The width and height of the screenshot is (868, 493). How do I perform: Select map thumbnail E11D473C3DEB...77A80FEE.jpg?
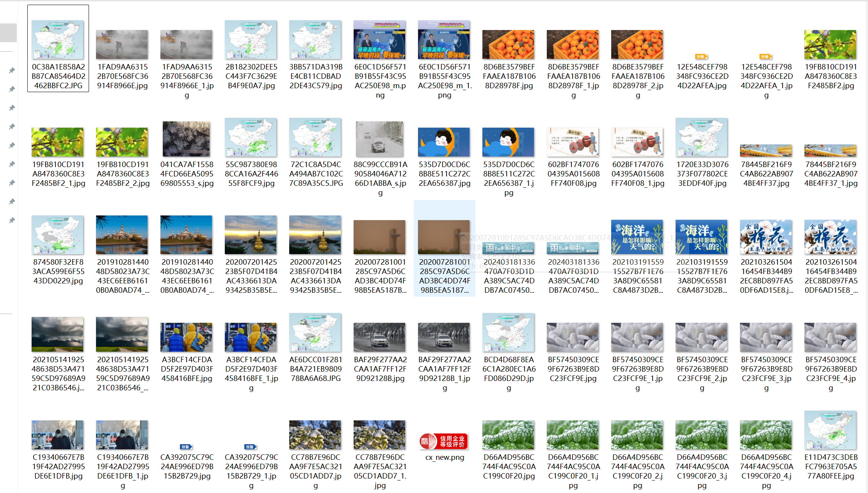[x=831, y=430]
